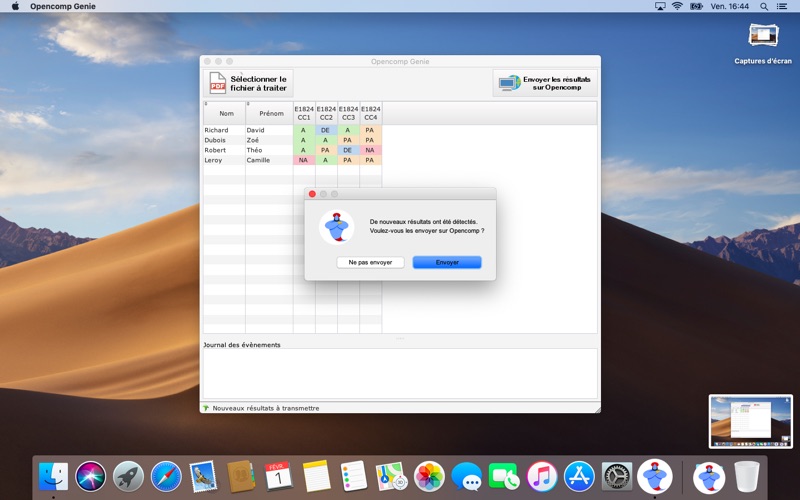The width and height of the screenshot is (800, 500).
Task: Click the Zoé first-name cell
Action: click(x=269, y=140)
